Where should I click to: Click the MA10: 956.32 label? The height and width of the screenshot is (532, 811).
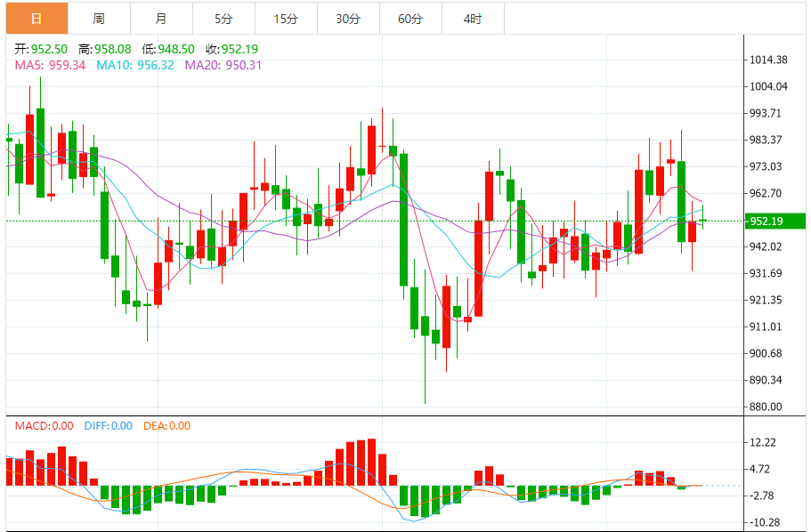[x=135, y=65]
